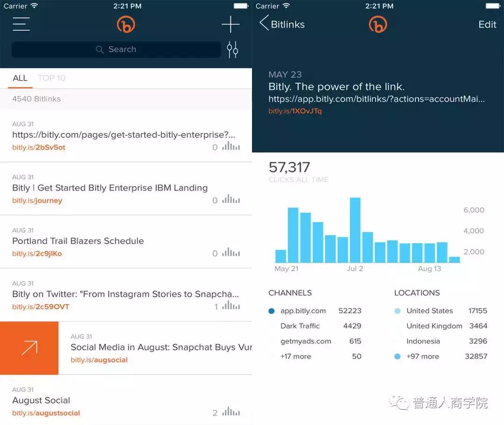Select the 'United Kingdom' location row
Screen dimensions: 504x425
(441, 326)
